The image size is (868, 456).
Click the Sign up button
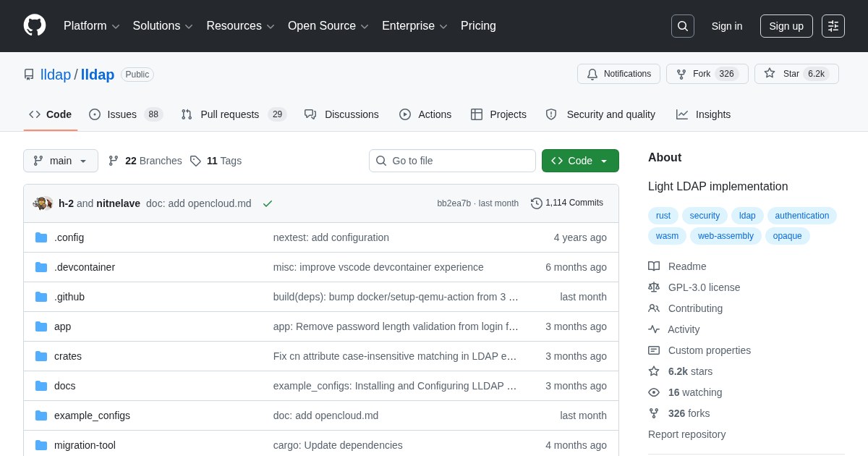(786, 26)
